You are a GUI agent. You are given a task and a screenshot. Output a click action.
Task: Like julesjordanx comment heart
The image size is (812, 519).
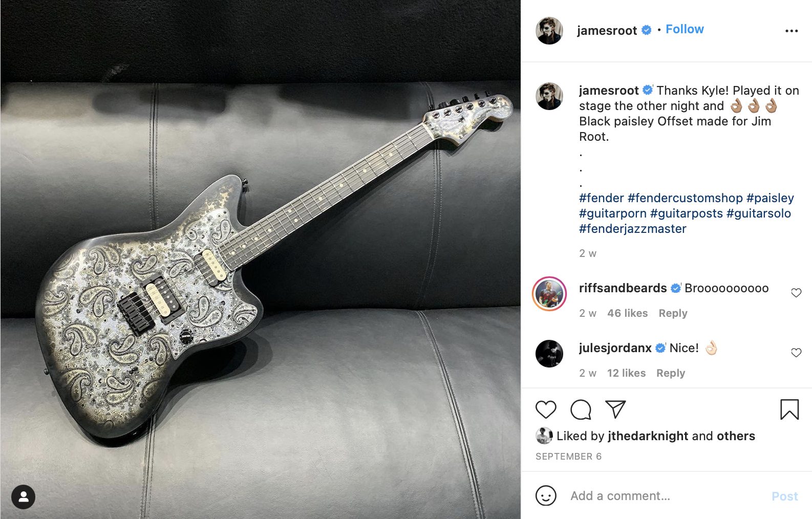(x=796, y=353)
